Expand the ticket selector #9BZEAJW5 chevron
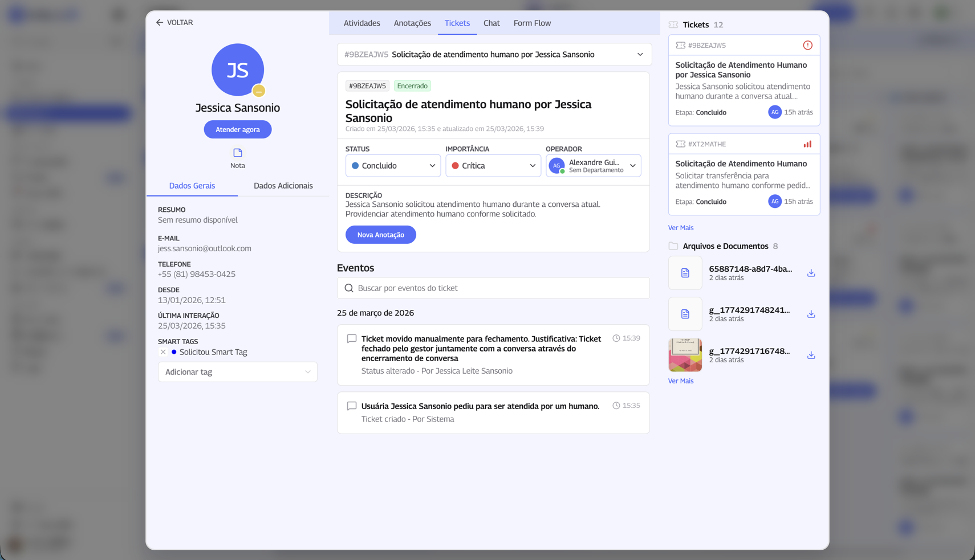The image size is (975, 560). 640,55
